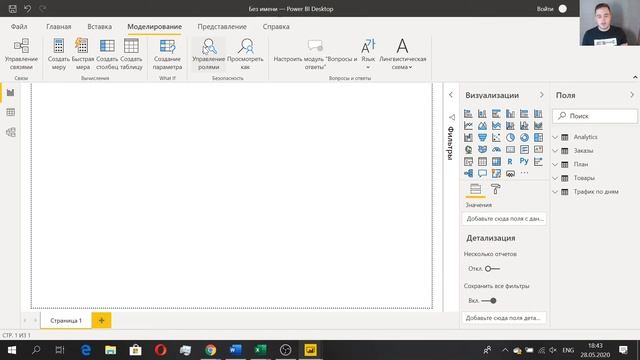
Task: Switch to Data view in sidebar
Action: coord(11,112)
